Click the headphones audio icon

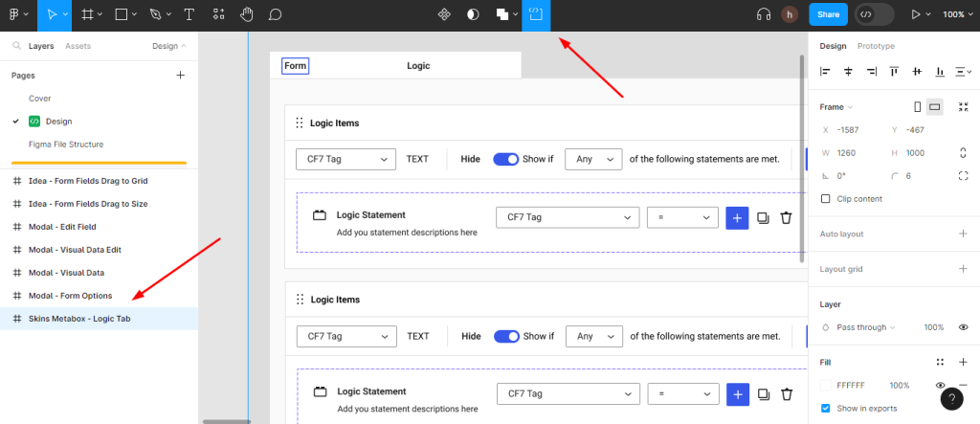point(764,14)
